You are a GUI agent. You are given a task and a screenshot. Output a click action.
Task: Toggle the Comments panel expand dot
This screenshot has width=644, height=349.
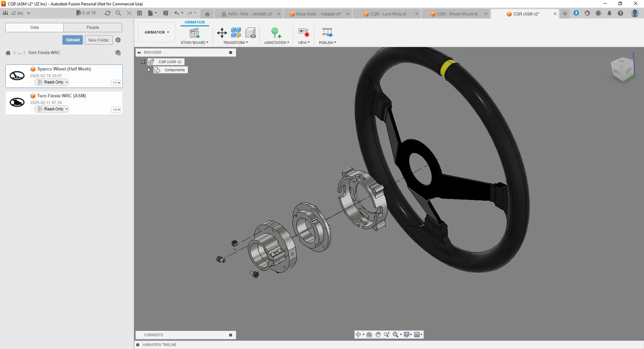pos(231,335)
